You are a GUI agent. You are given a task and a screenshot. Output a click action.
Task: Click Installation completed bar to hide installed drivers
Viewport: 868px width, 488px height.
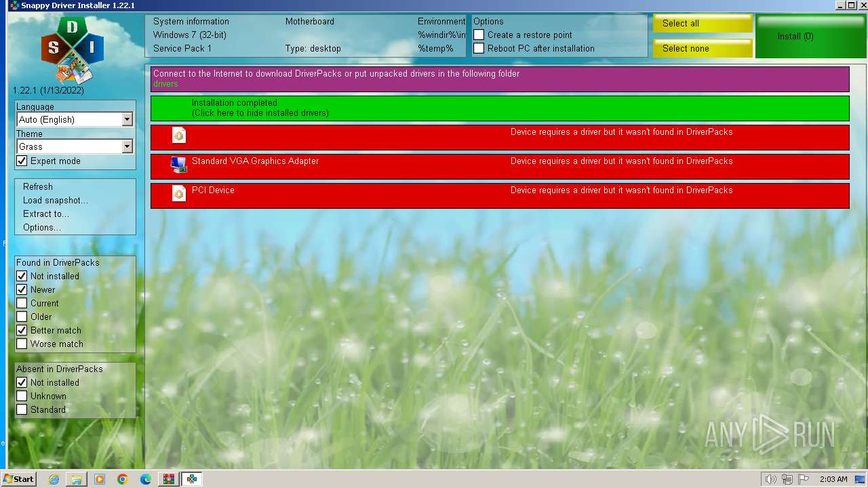[x=500, y=108]
